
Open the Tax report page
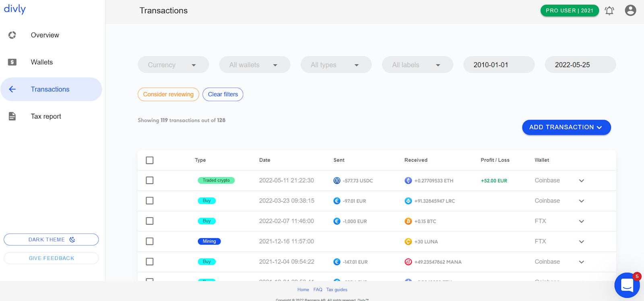[x=46, y=116]
